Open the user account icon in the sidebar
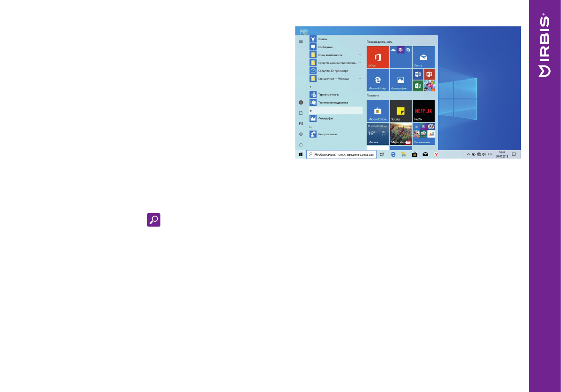The height and width of the screenshot is (392, 561). 301,101
